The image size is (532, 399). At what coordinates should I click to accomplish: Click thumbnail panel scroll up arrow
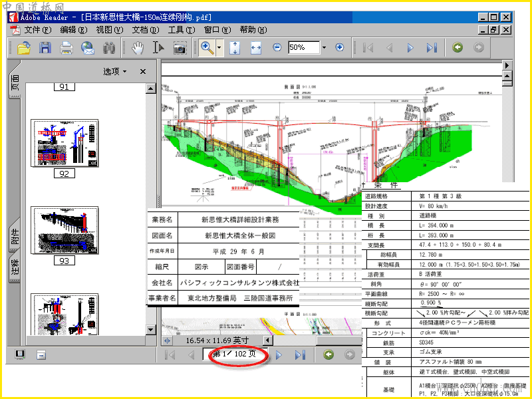coord(151,89)
